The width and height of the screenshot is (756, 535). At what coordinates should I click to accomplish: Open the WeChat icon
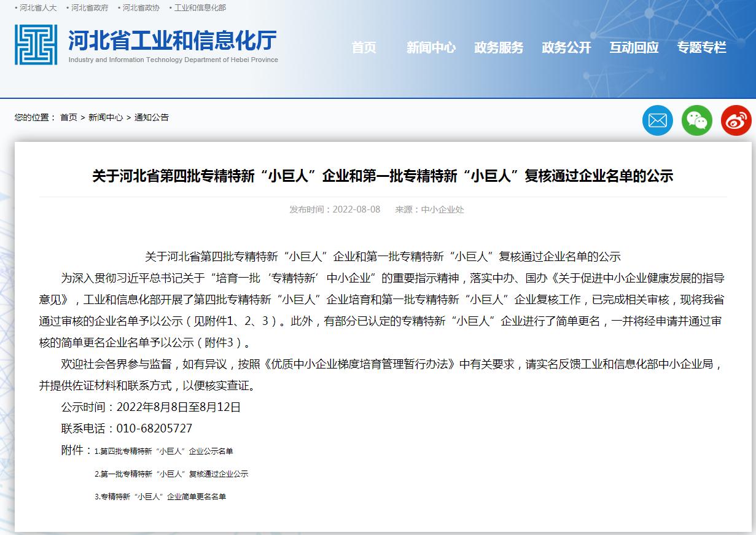click(x=696, y=120)
